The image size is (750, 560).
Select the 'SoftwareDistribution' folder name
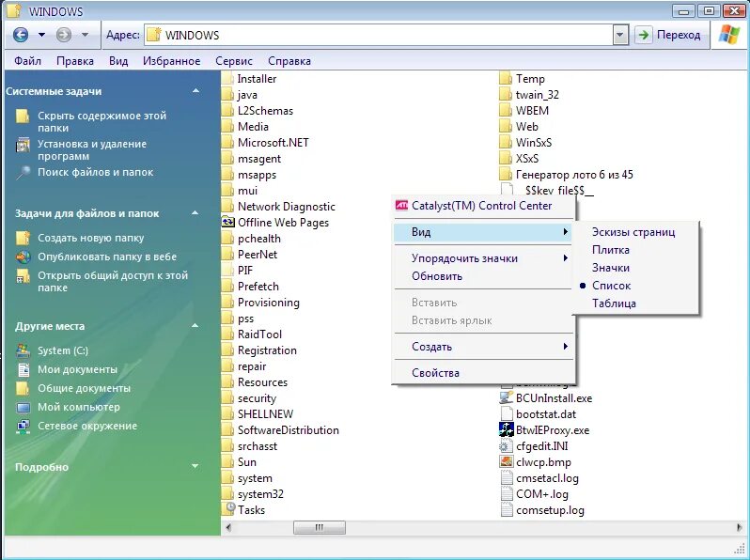(288, 430)
